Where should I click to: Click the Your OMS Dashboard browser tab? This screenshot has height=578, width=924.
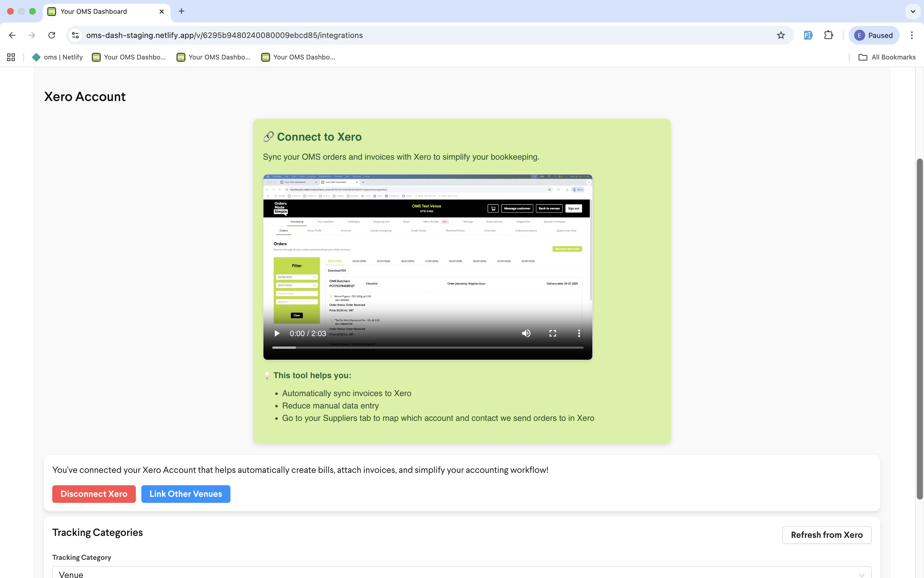click(106, 12)
